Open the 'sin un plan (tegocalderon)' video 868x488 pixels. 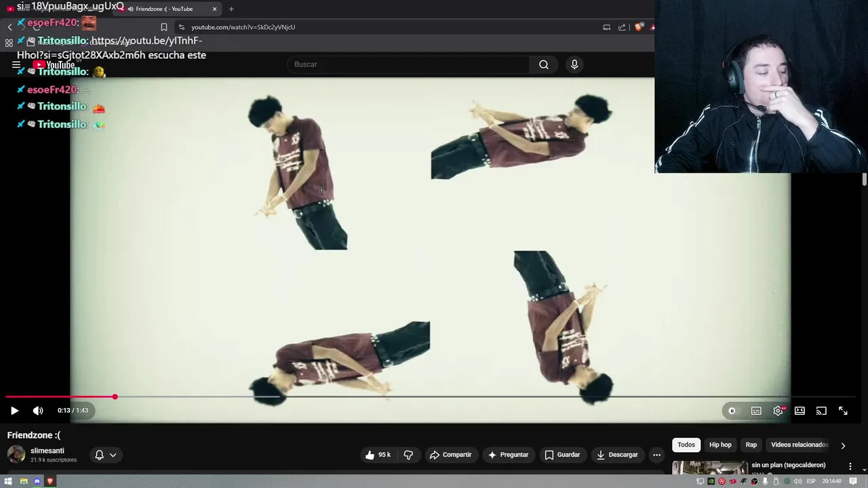[x=789, y=465]
